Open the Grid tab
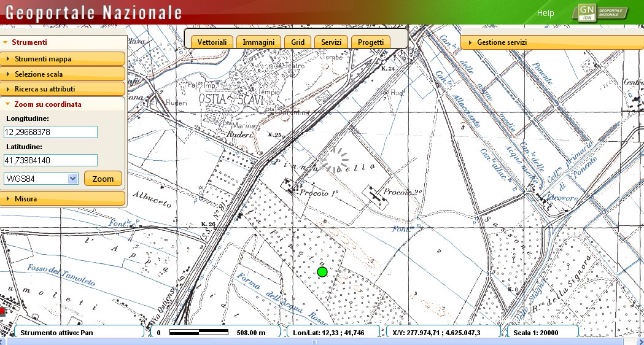The width and height of the screenshot is (644, 345). coord(298,42)
